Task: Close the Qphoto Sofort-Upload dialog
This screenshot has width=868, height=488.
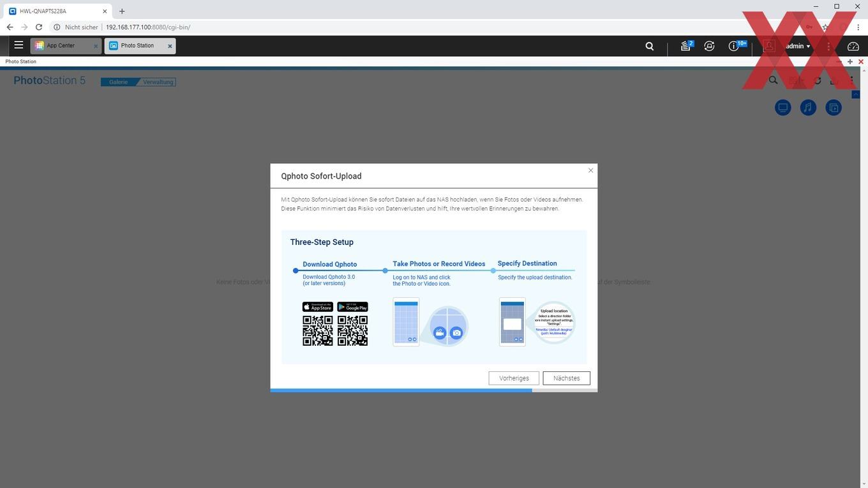Action: point(590,170)
